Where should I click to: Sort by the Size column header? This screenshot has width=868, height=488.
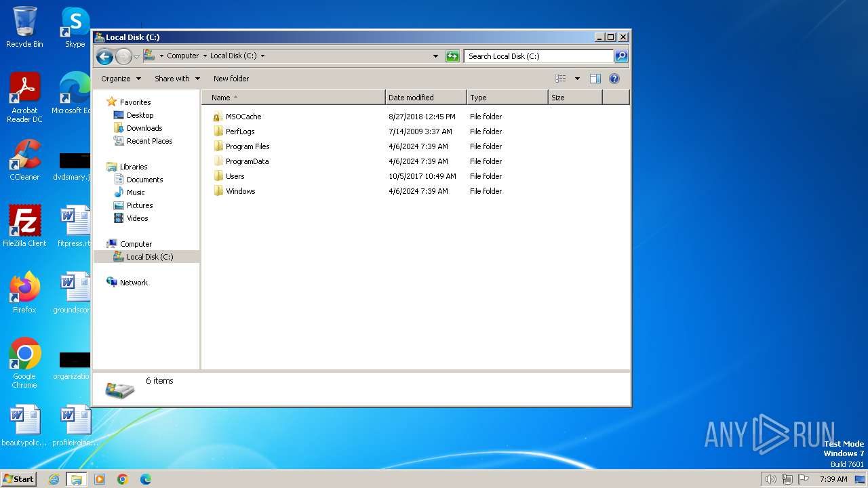[x=575, y=98]
